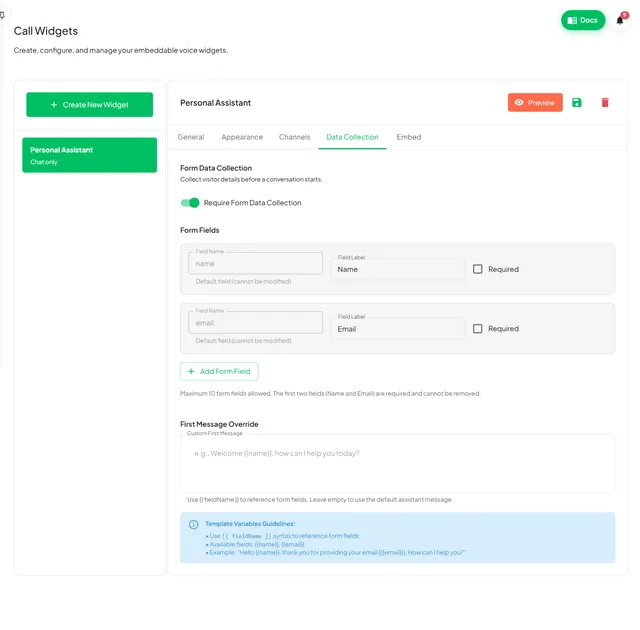640x630 pixels.
Task: Switch to the General tab
Action: (191, 137)
